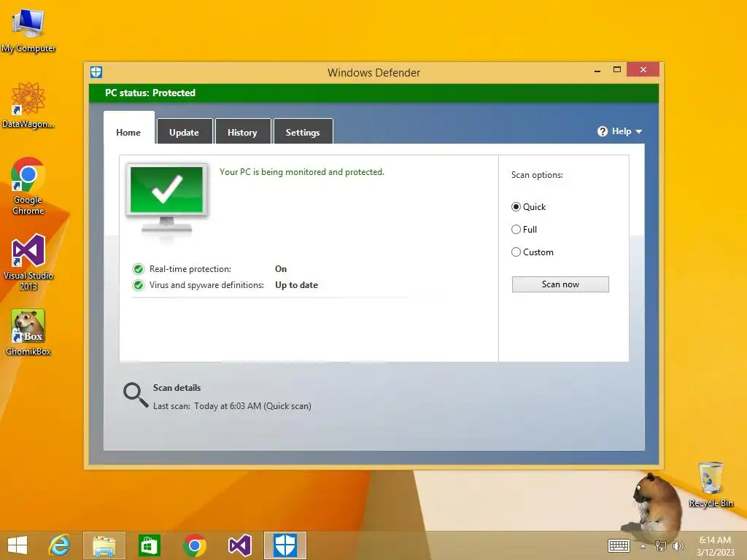Click the 'Virus and spyware definitions:' label
Screen dimensions: 747x560
(x=206, y=285)
